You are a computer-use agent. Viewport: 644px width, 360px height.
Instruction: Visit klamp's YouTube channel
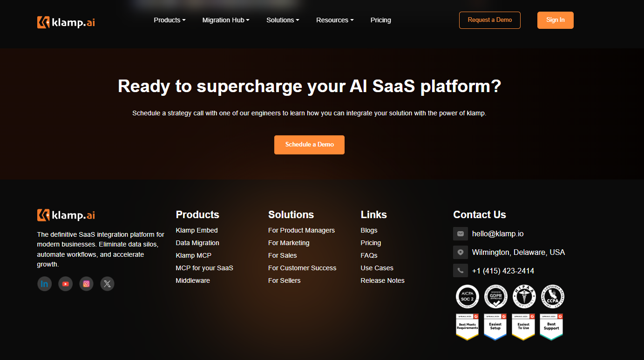pyautogui.click(x=65, y=284)
